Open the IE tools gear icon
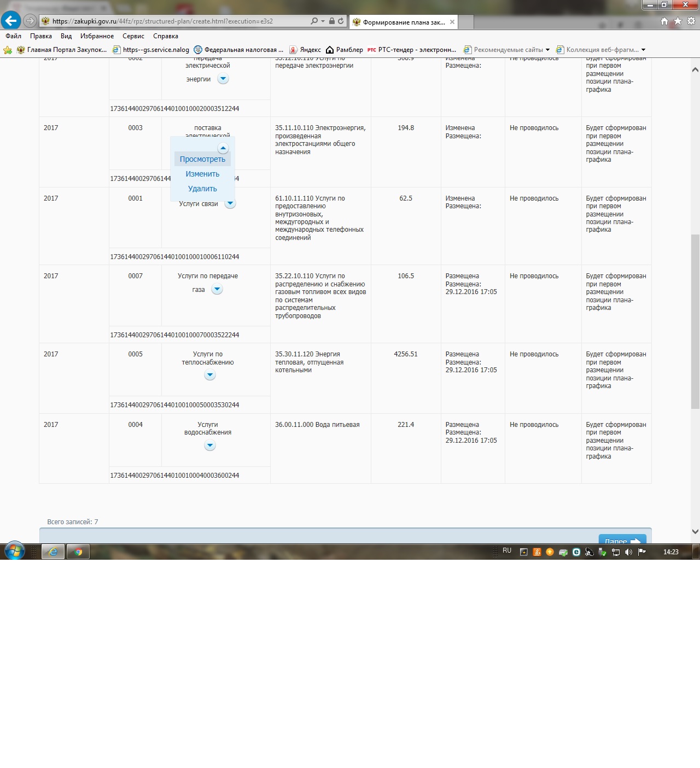700x768 pixels. [x=691, y=21]
